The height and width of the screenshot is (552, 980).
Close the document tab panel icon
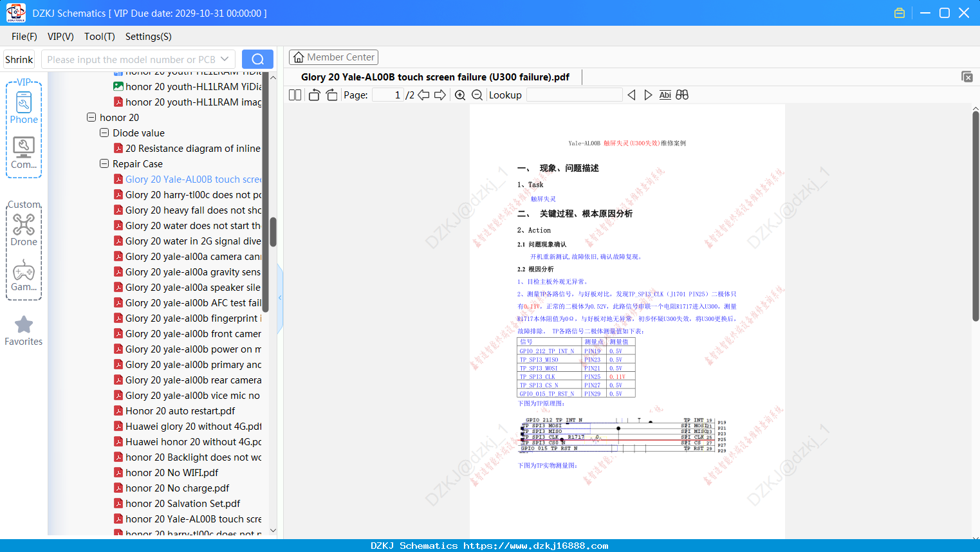tap(967, 77)
